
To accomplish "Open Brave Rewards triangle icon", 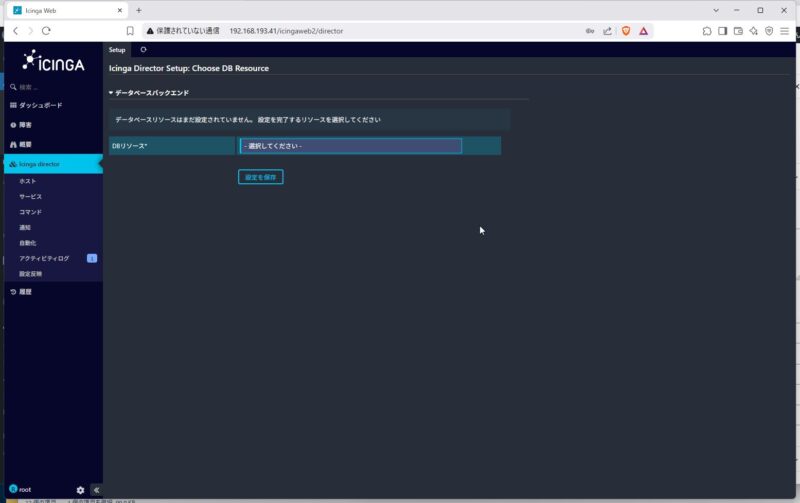I will (x=644, y=31).
